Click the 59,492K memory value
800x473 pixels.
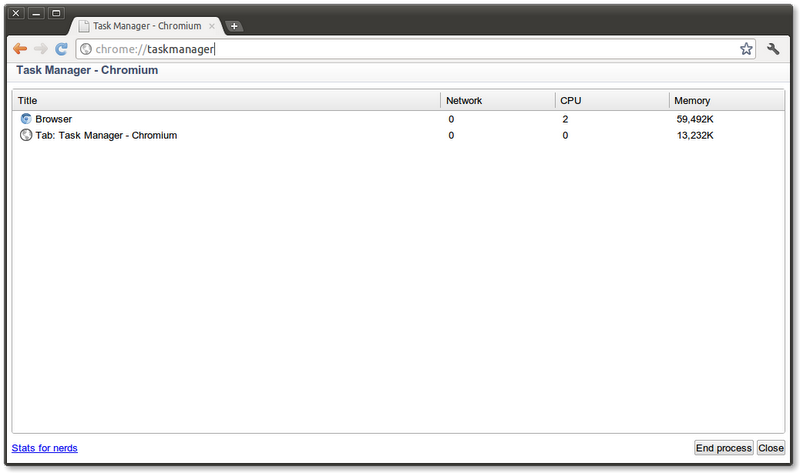[x=695, y=119]
